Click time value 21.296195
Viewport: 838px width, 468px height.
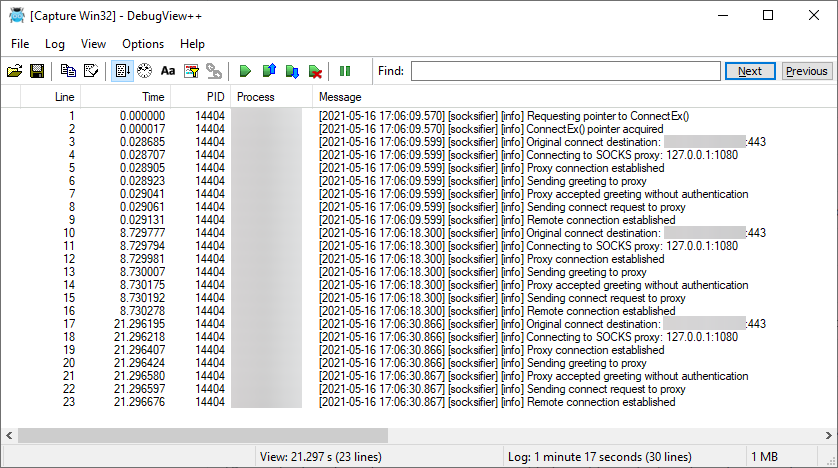tap(139, 324)
